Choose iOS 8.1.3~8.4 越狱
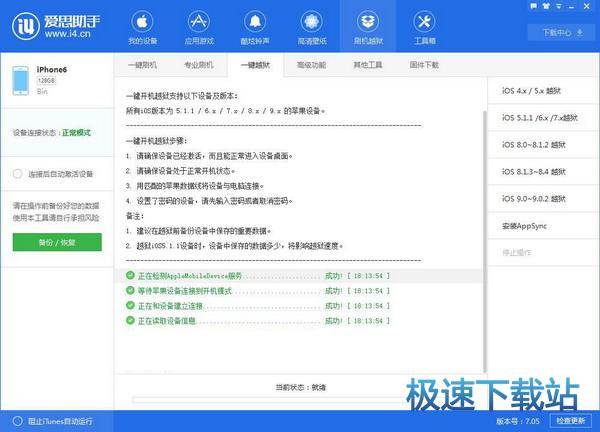 543,172
